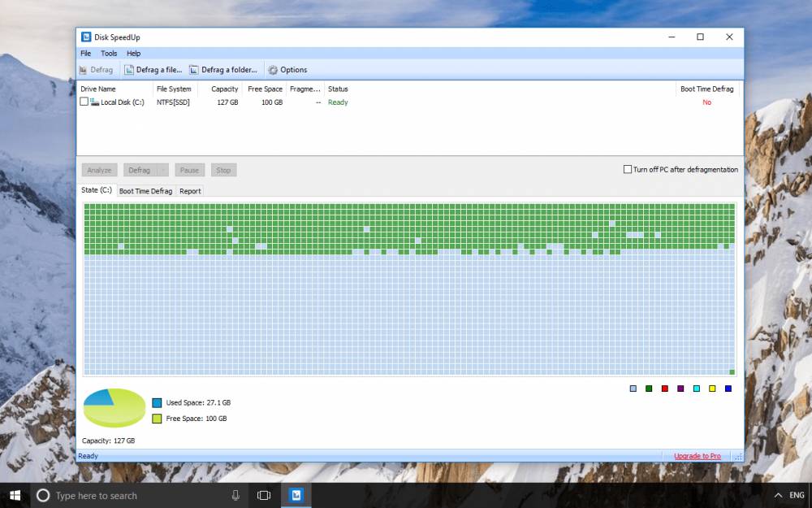
Task: Open Defrag a folder tool
Action: [x=223, y=69]
